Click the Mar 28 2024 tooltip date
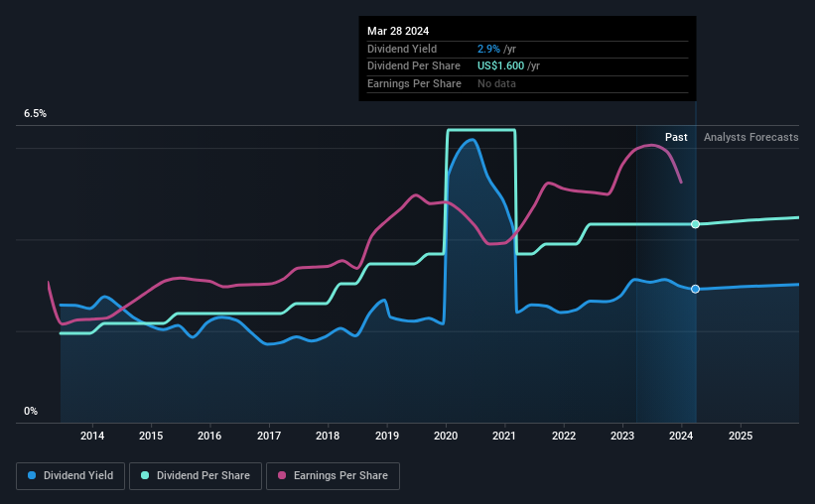815x504 pixels. click(x=398, y=31)
